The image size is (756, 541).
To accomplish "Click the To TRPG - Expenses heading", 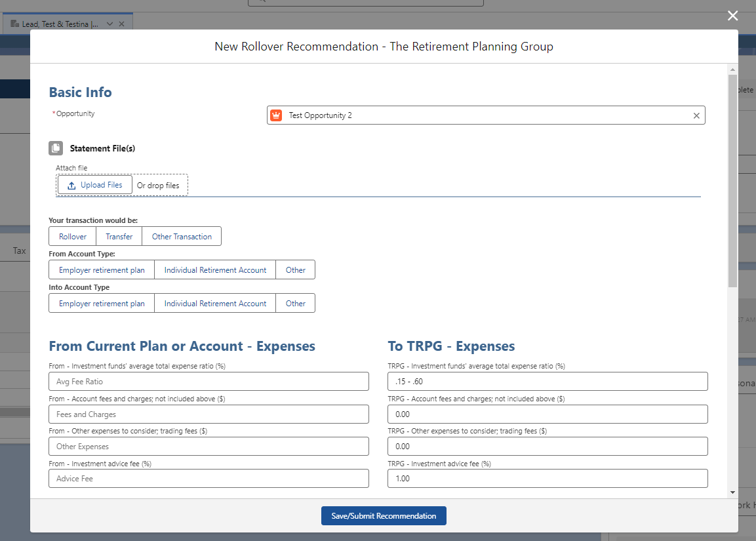I will 451,346.
